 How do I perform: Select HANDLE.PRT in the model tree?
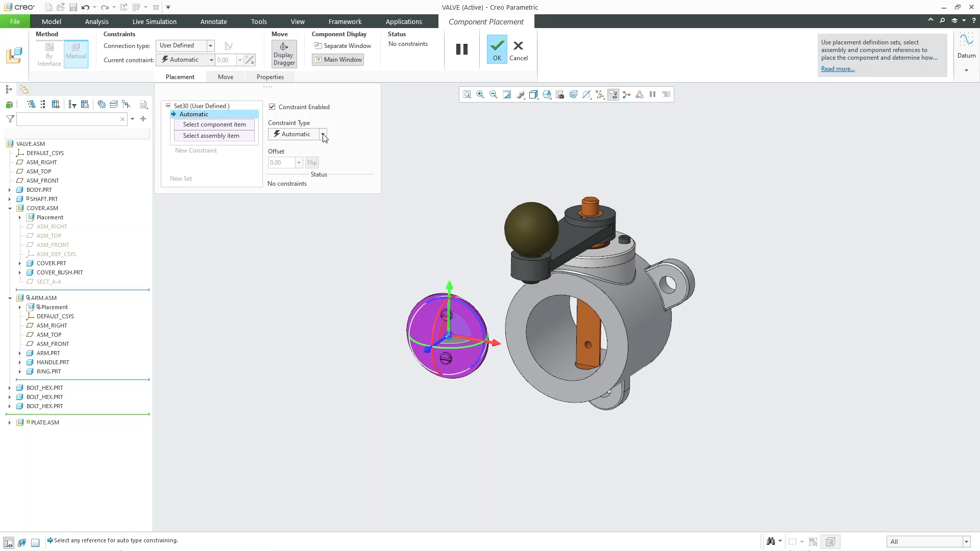(x=53, y=362)
